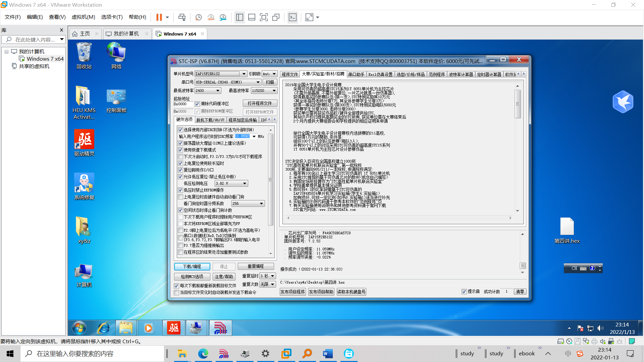Click the VMware full screen mode icon
Screen dimensions: 644x362
coord(264,17)
